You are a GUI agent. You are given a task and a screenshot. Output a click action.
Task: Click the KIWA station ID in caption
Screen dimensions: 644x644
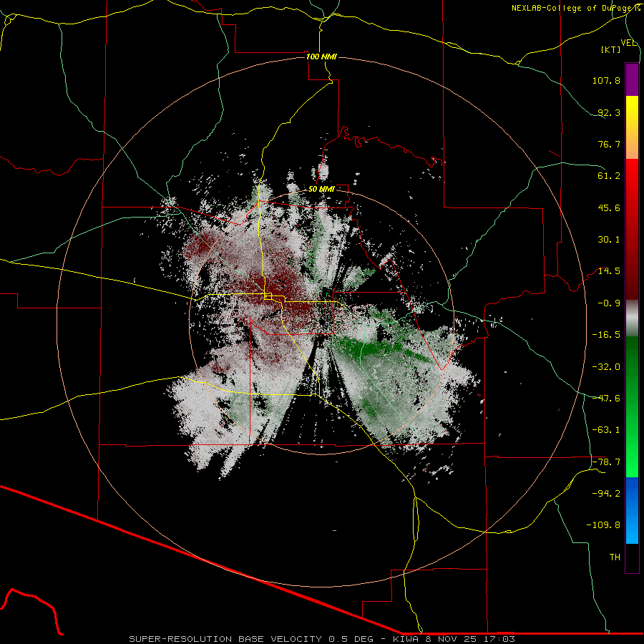click(x=406, y=639)
